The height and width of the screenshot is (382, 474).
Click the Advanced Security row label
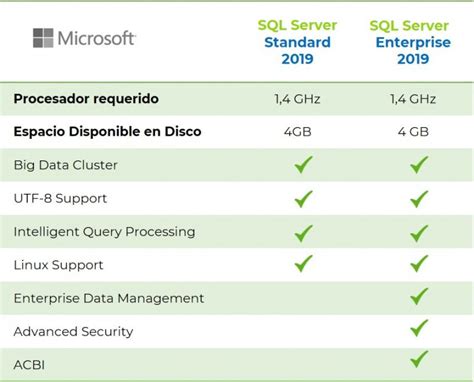tap(73, 332)
